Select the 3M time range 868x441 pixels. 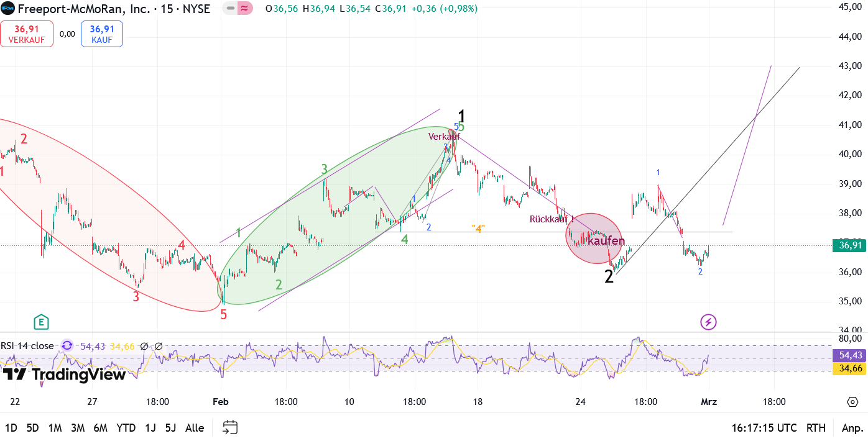click(78, 428)
